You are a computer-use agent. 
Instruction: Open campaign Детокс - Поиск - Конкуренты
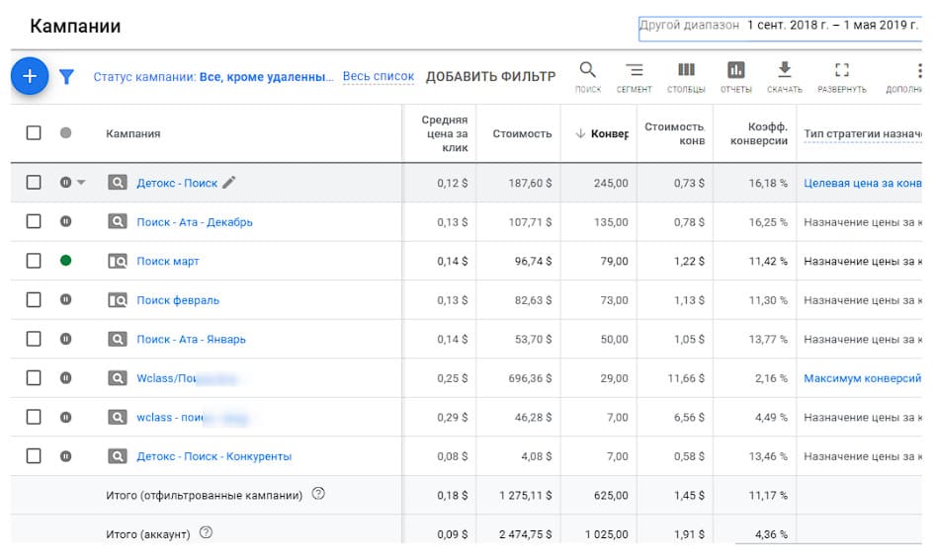[x=213, y=456]
